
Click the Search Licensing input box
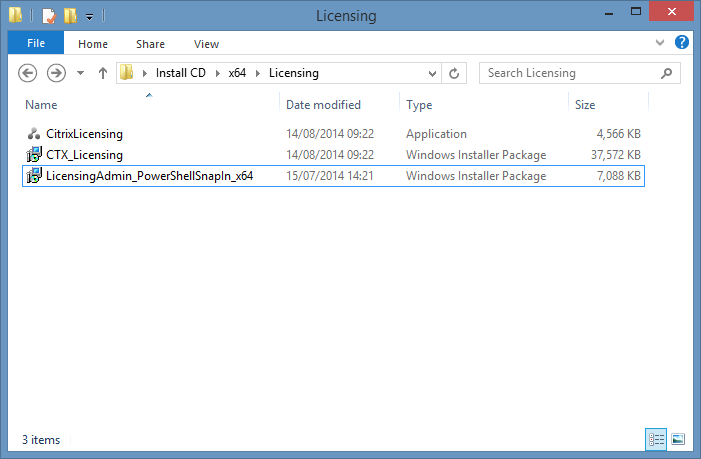570,73
